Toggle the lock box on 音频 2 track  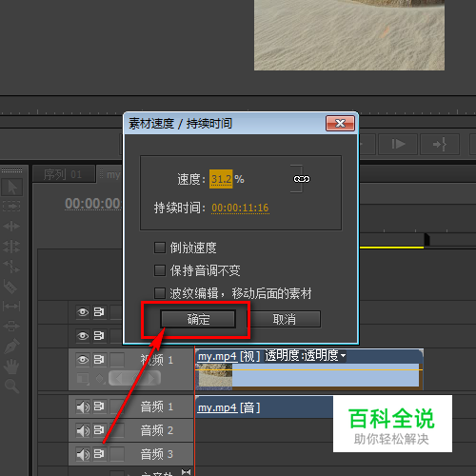117,430
